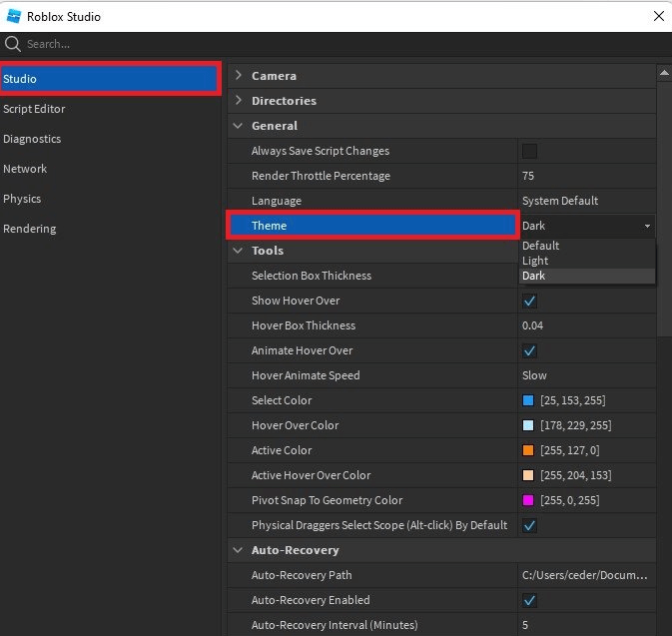Select the Render Throttle Percentage label
Screen dimensions: 672x636
coord(321,176)
